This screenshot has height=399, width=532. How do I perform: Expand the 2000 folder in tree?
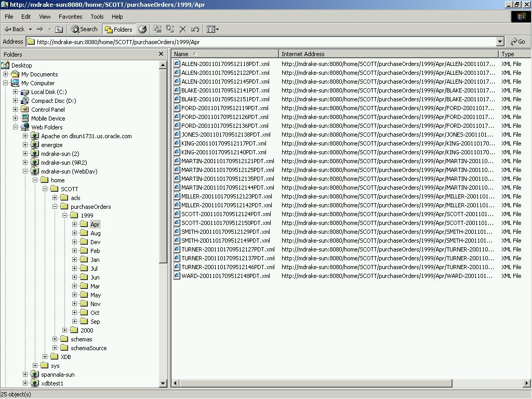[65, 330]
